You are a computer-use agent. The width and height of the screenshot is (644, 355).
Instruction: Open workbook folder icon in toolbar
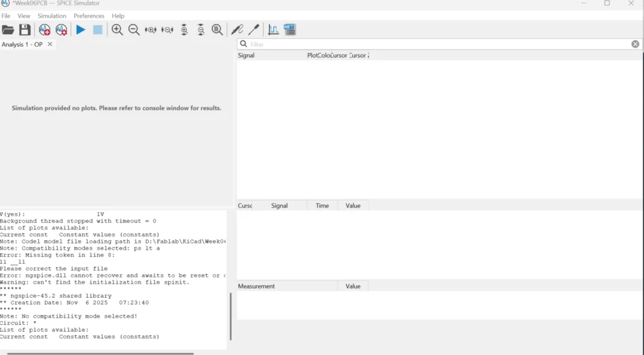click(7, 30)
